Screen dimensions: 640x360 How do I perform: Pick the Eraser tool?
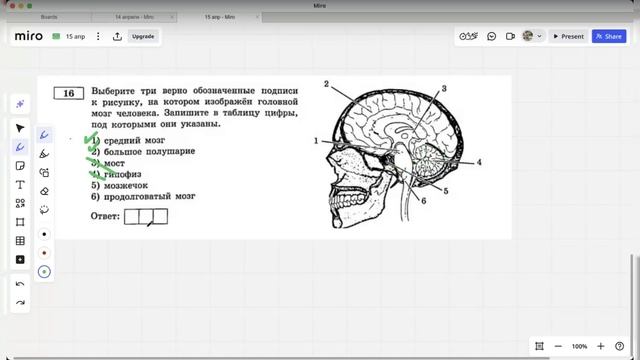(44, 191)
